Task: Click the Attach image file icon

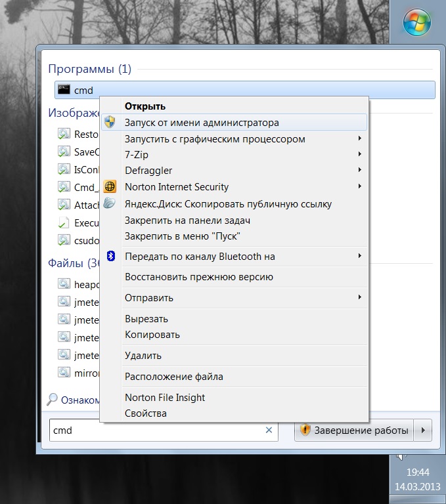Action: (64, 204)
